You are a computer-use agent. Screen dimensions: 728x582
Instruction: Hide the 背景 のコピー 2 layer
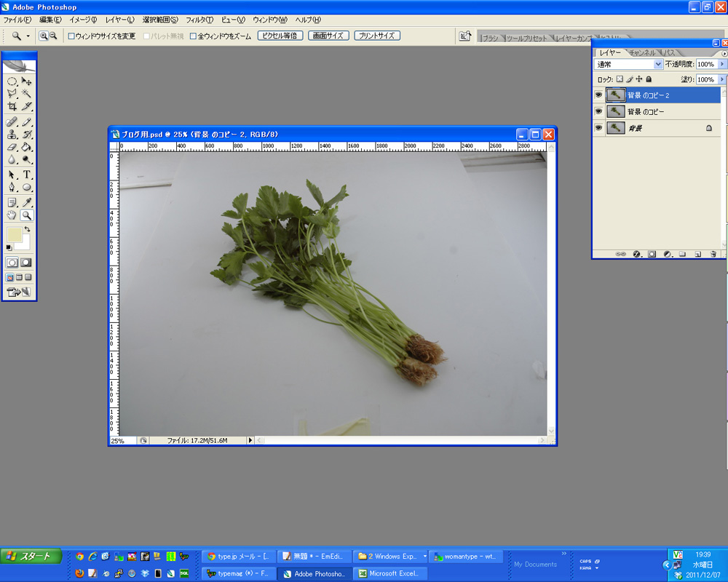click(598, 95)
